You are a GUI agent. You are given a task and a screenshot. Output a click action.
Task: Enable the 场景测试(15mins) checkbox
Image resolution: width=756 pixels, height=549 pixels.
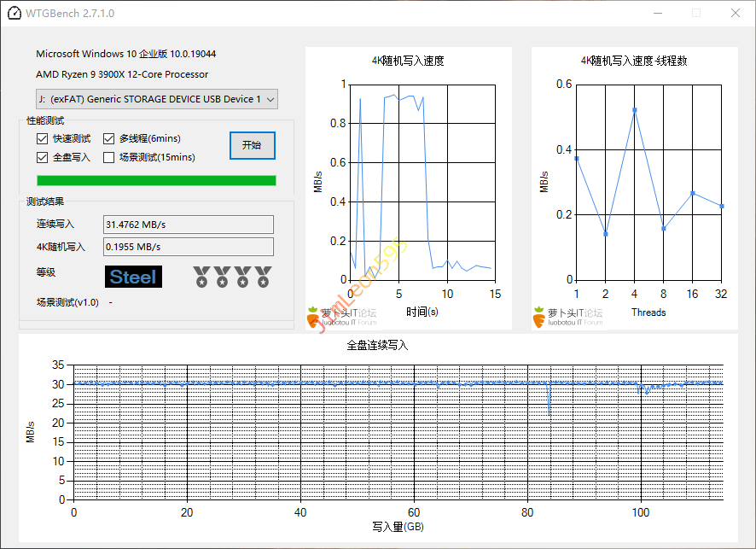coord(109,157)
